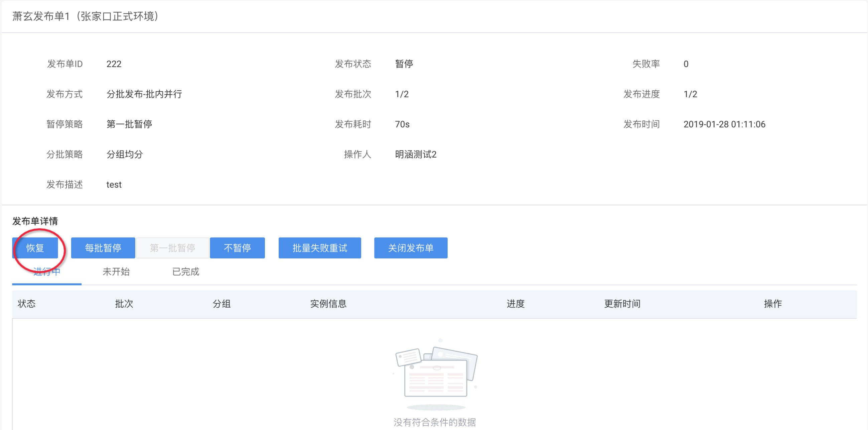Click release ID value 222

pyautogui.click(x=114, y=64)
